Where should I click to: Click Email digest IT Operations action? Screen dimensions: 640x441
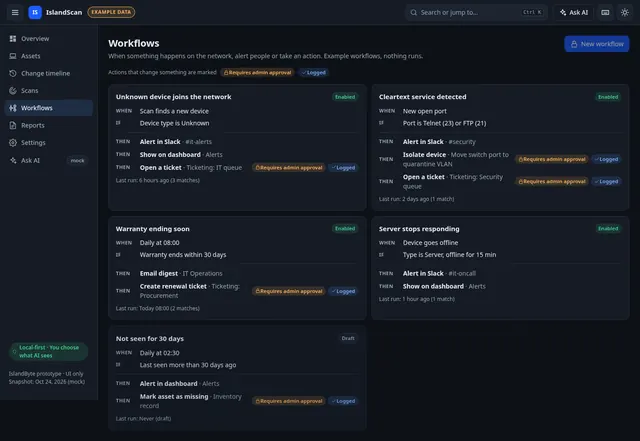click(181, 274)
